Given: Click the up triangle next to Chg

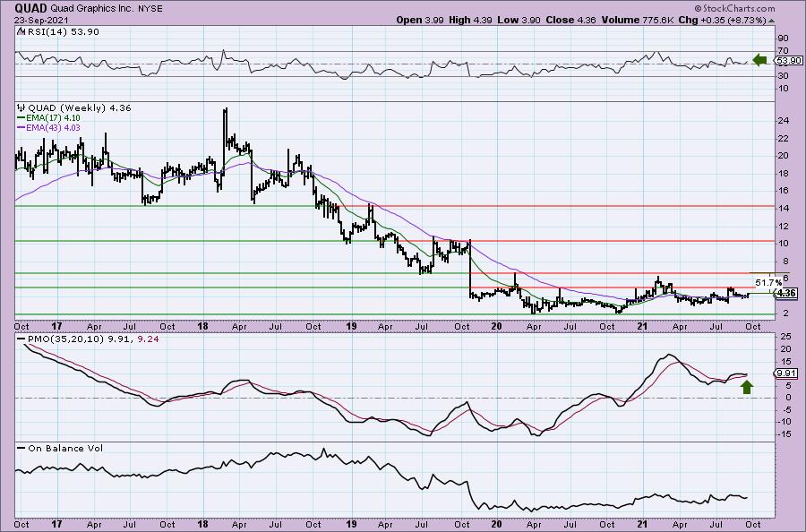Looking at the screenshot, I should pos(771,21).
